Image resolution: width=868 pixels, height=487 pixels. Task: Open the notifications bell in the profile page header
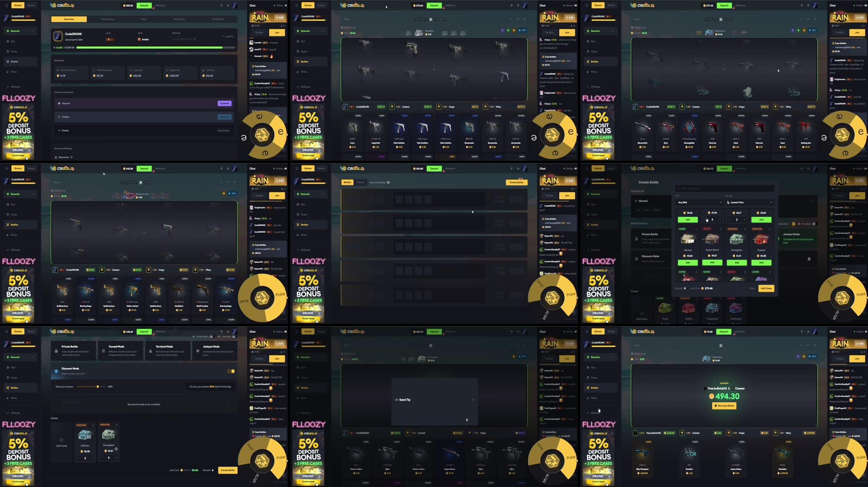point(222,5)
